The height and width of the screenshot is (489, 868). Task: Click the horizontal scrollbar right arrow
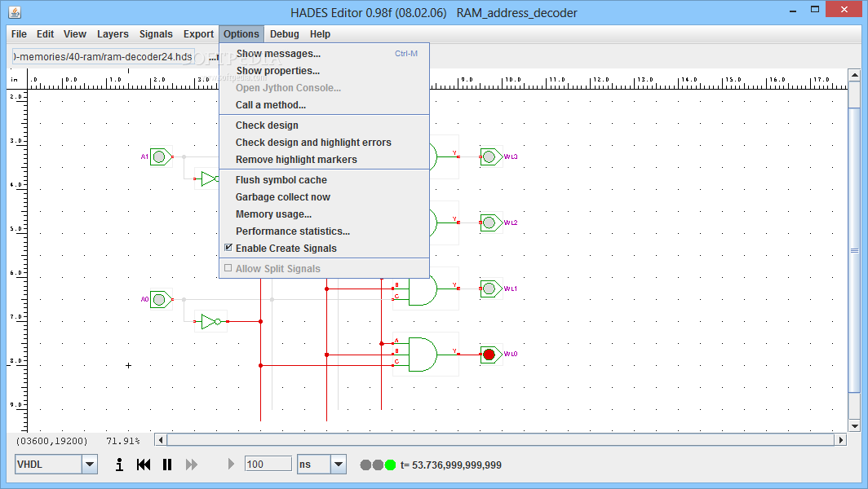coord(841,440)
